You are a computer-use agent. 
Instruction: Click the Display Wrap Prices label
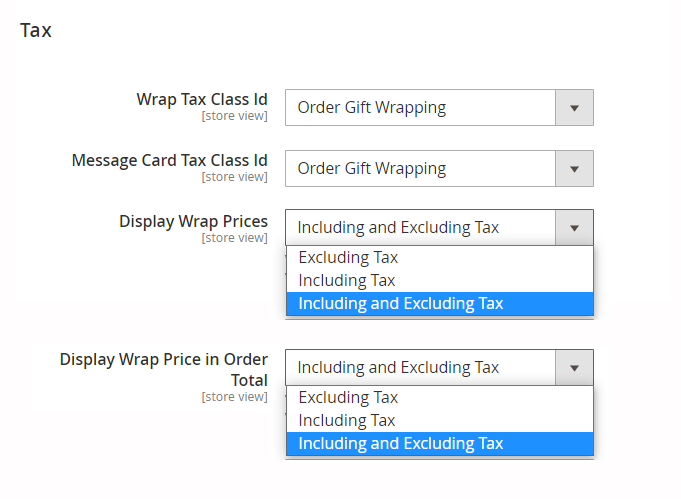click(x=193, y=220)
